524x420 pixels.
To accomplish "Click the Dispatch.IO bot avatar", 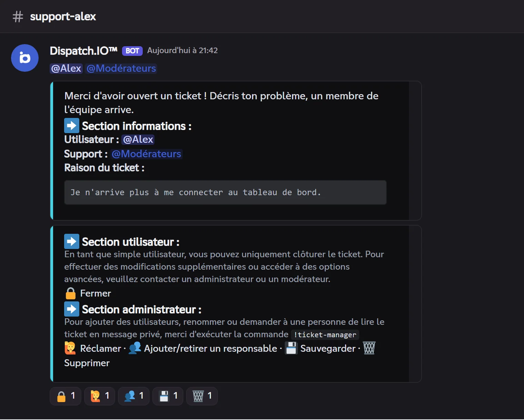I will click(x=25, y=58).
